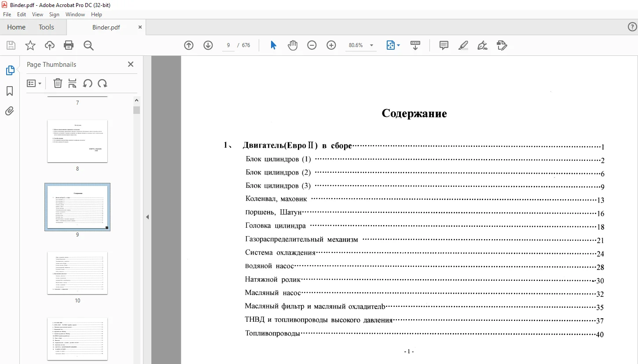This screenshot has height=364, width=638.
Task: Choose the Selection arrow tool
Action: click(273, 45)
